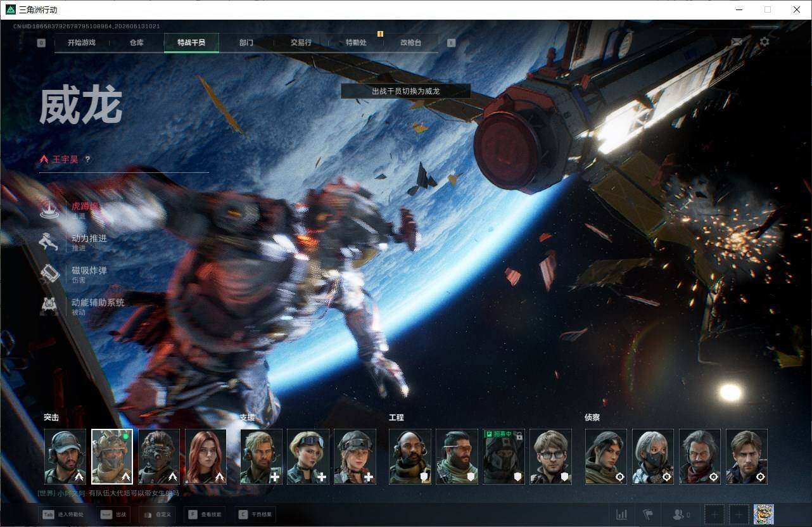Switch to the 仓库 tab
This screenshot has width=812, height=527.
point(136,42)
